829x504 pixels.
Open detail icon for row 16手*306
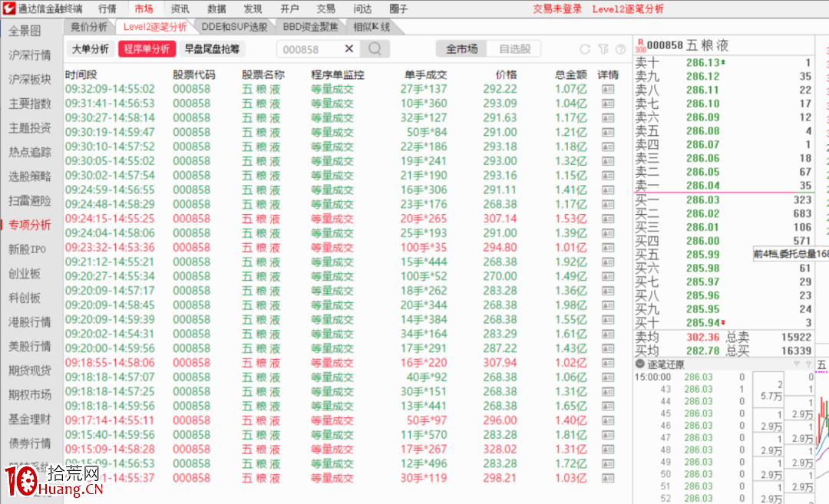pyautogui.click(x=608, y=189)
